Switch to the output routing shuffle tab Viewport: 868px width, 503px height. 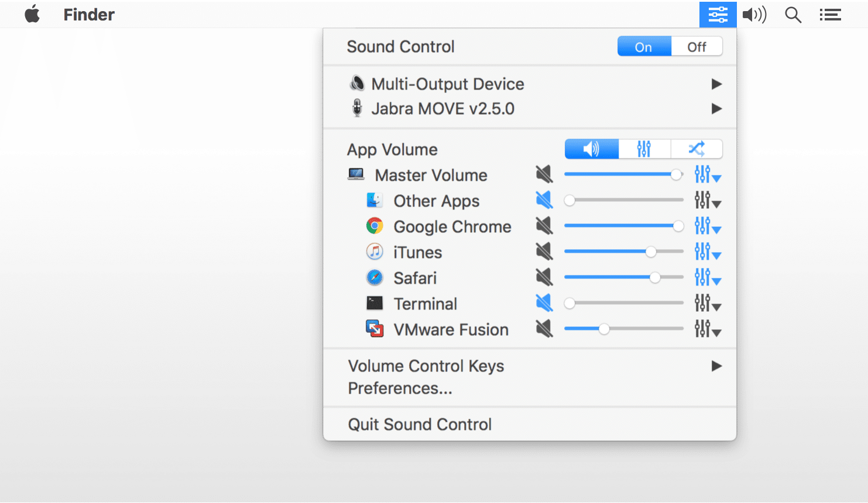click(x=697, y=149)
